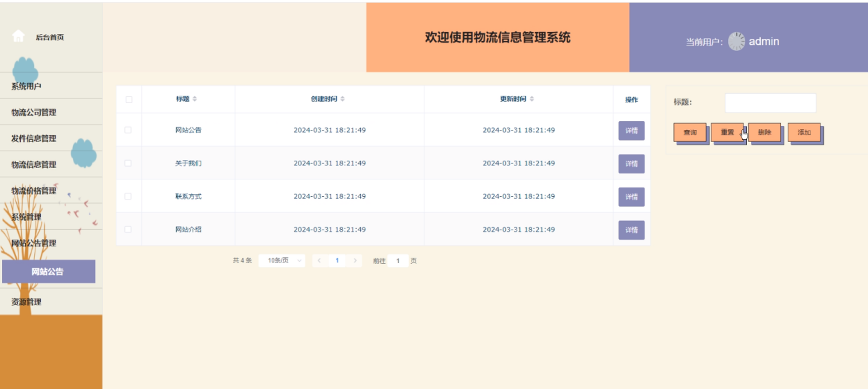Select the 网站公告 submenu item
868x389 pixels.
[x=48, y=272]
